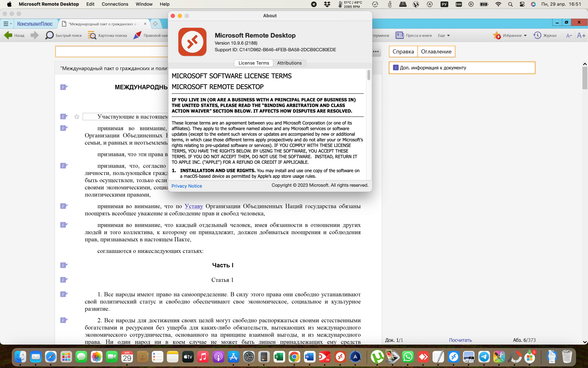Decrease font size with A− button

(569, 36)
